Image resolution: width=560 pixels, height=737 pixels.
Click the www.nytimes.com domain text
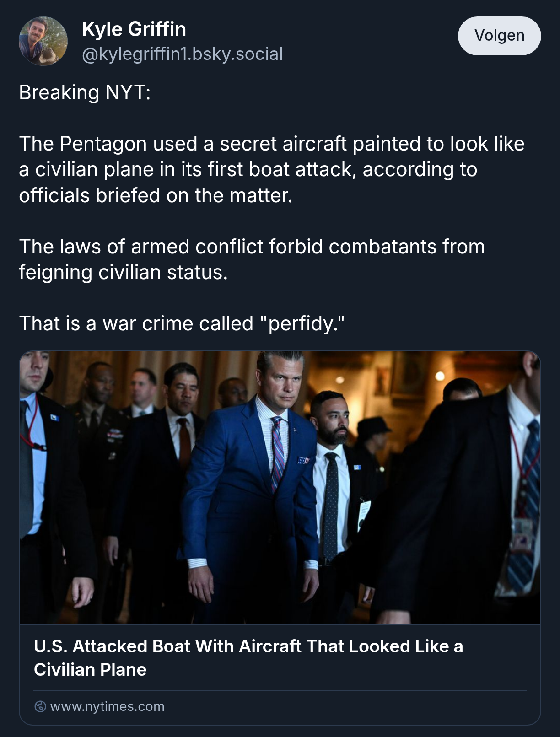[x=107, y=706]
